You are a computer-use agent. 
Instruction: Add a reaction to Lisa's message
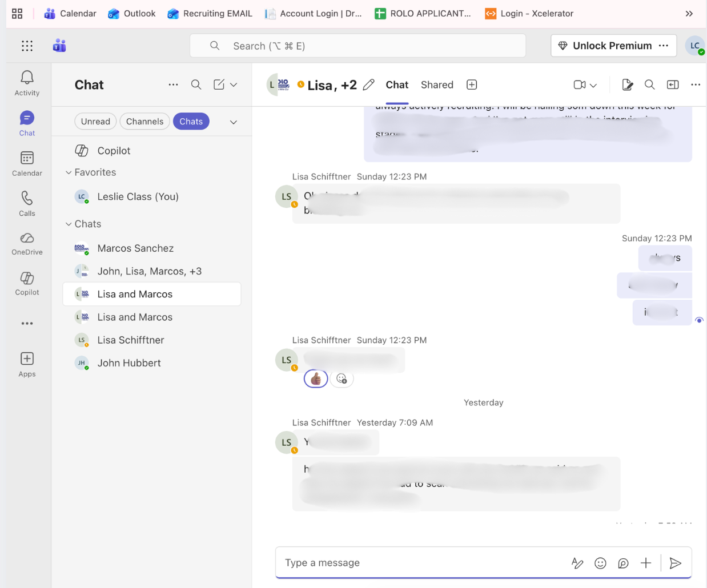pyautogui.click(x=342, y=378)
